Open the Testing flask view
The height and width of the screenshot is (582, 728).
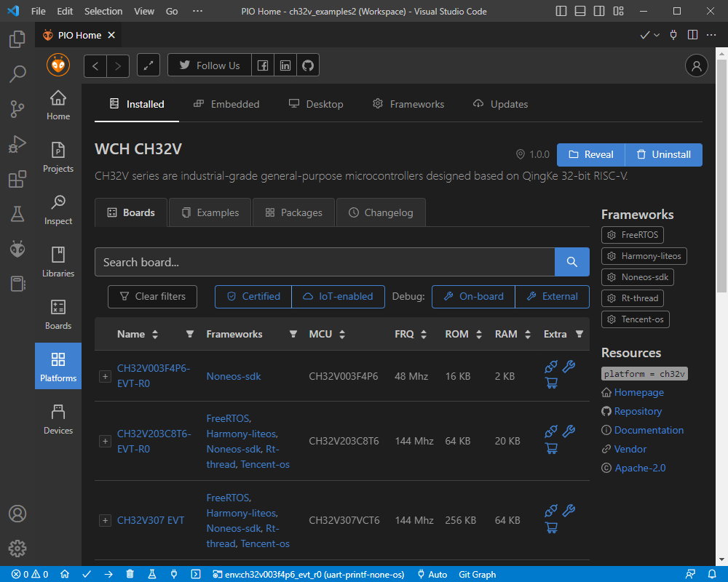[17, 214]
